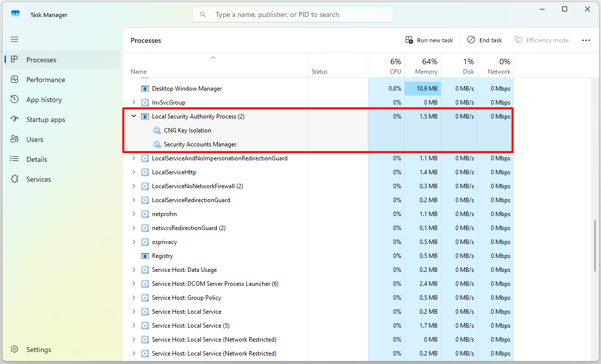The image size is (601, 364).
Task: Open the more options ellipsis menu
Action: click(586, 40)
